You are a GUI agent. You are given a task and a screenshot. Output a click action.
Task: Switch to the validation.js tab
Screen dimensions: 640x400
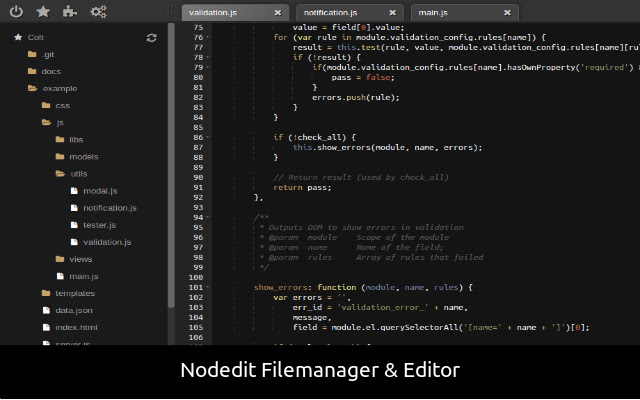point(235,13)
